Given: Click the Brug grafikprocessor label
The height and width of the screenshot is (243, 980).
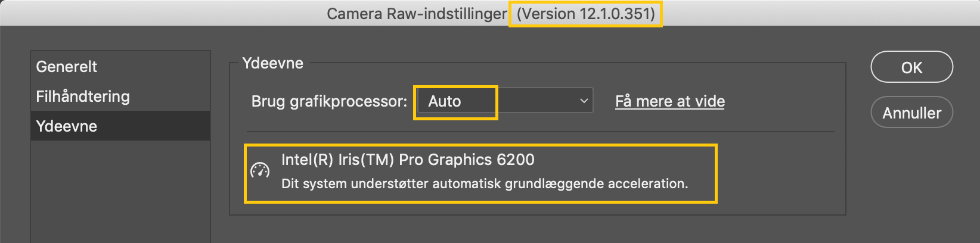Looking at the screenshot, I should [x=329, y=101].
